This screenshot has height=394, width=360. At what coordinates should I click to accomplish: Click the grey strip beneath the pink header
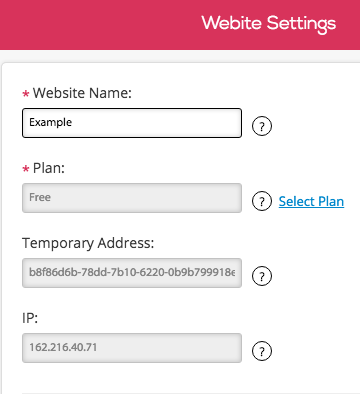(180, 56)
